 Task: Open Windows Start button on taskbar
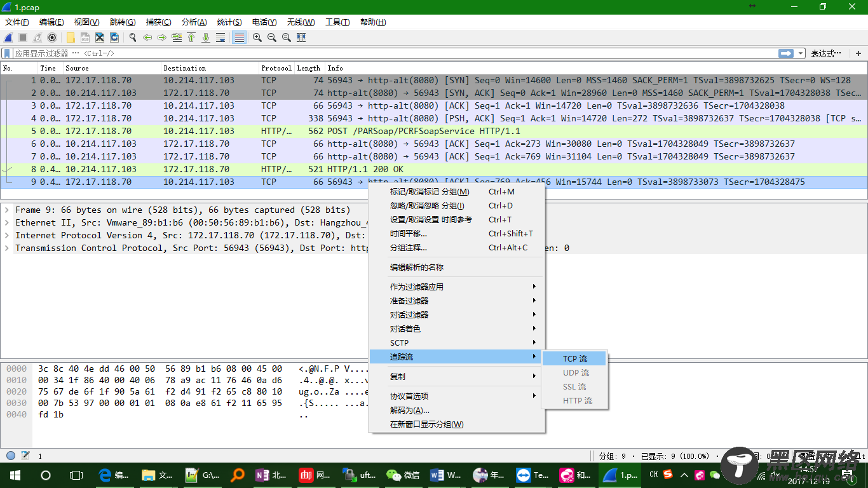coord(15,475)
